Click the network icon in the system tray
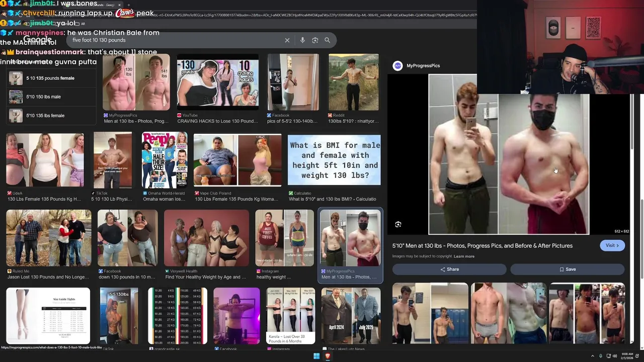Image resolution: width=644 pixels, height=362 pixels. (608, 356)
